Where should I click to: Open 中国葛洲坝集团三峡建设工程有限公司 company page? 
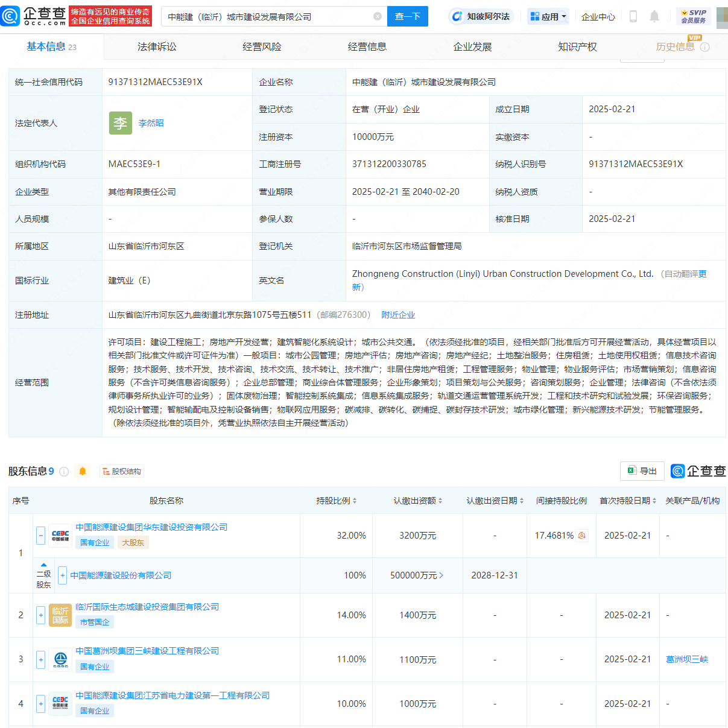tap(147, 651)
